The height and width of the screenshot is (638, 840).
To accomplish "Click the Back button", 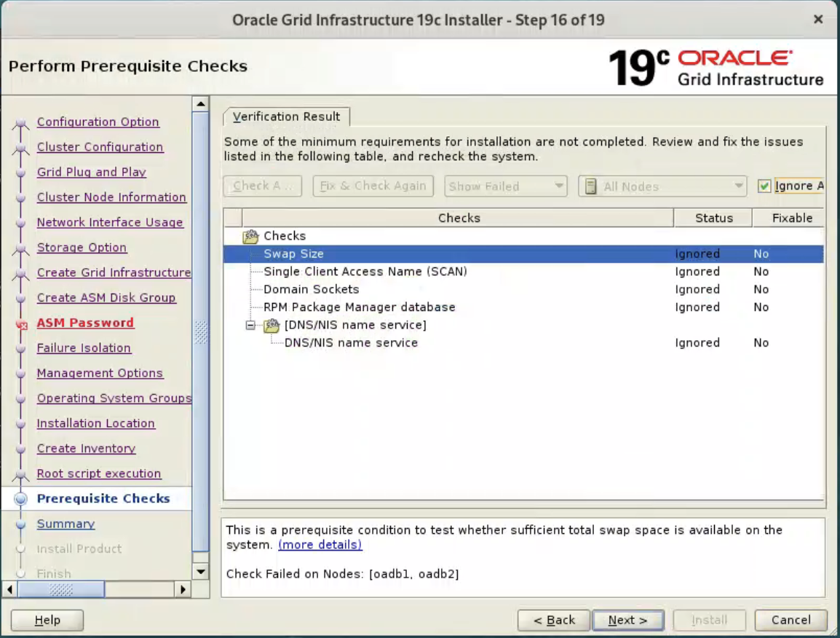I will point(553,620).
